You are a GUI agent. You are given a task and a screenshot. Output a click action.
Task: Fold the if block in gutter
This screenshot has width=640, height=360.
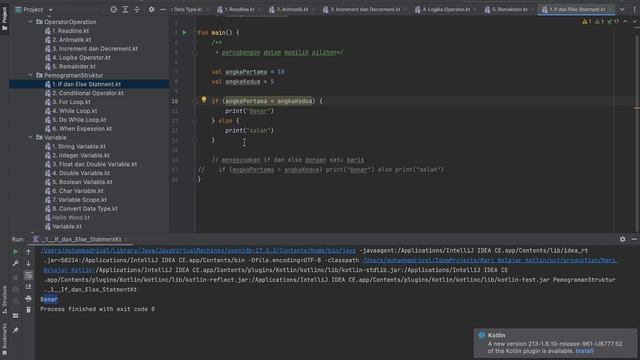[x=195, y=101]
